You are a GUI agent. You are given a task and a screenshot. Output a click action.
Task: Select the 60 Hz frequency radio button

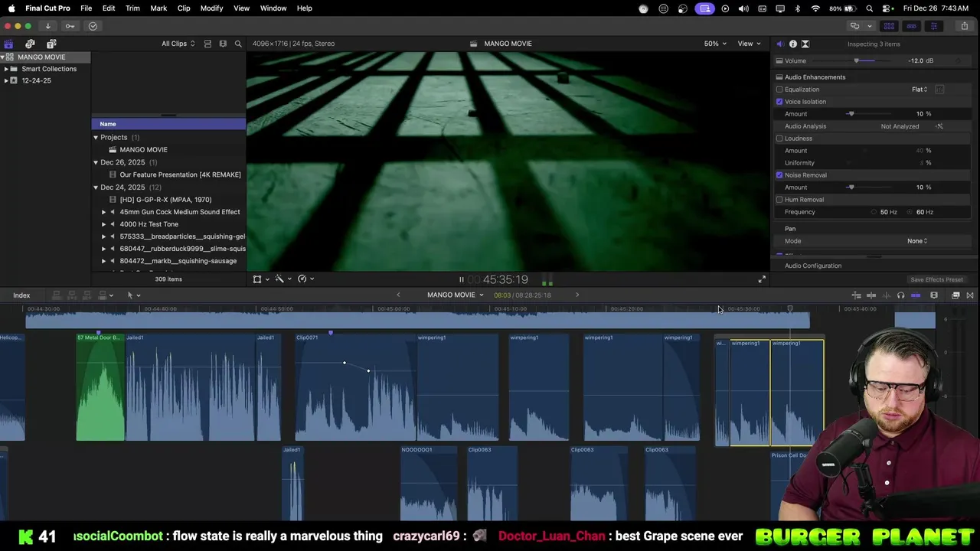click(x=910, y=212)
